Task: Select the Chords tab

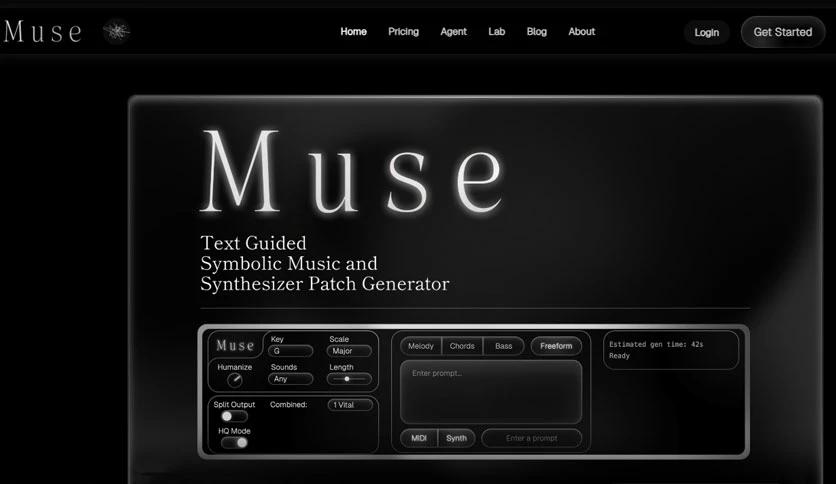Action: tap(462, 346)
